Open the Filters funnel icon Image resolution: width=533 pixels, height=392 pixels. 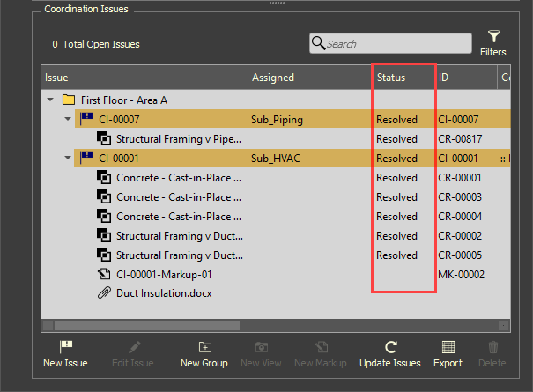click(493, 37)
